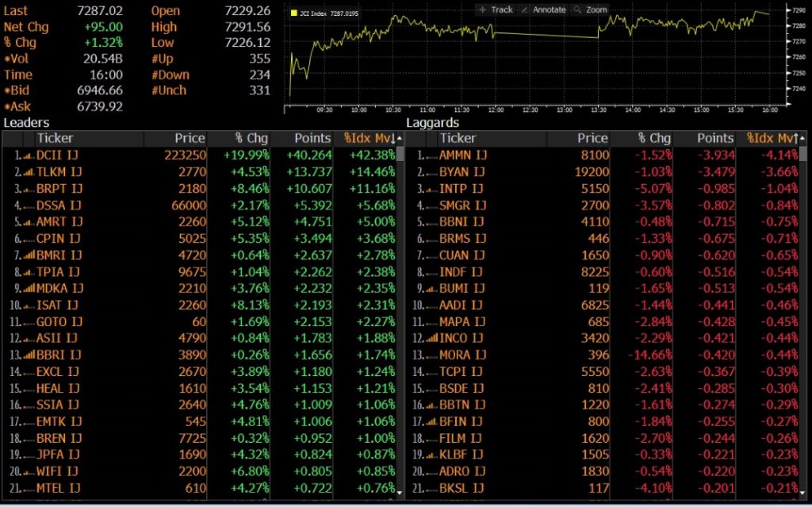Click the +19.99% change for DCII

246,156
